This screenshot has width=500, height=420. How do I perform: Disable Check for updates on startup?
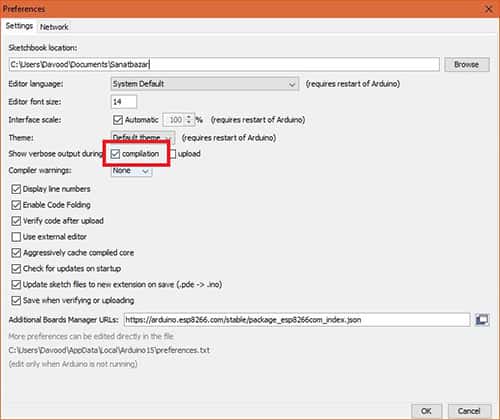[16, 268]
